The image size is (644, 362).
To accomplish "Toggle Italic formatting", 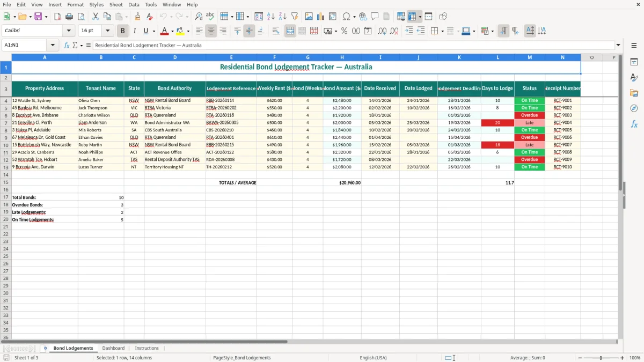I will pos(134,31).
